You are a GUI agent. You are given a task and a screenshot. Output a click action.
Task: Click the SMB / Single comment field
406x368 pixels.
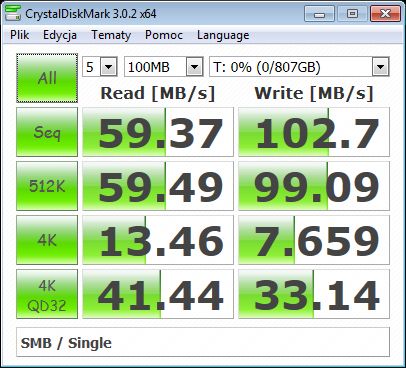(x=203, y=342)
